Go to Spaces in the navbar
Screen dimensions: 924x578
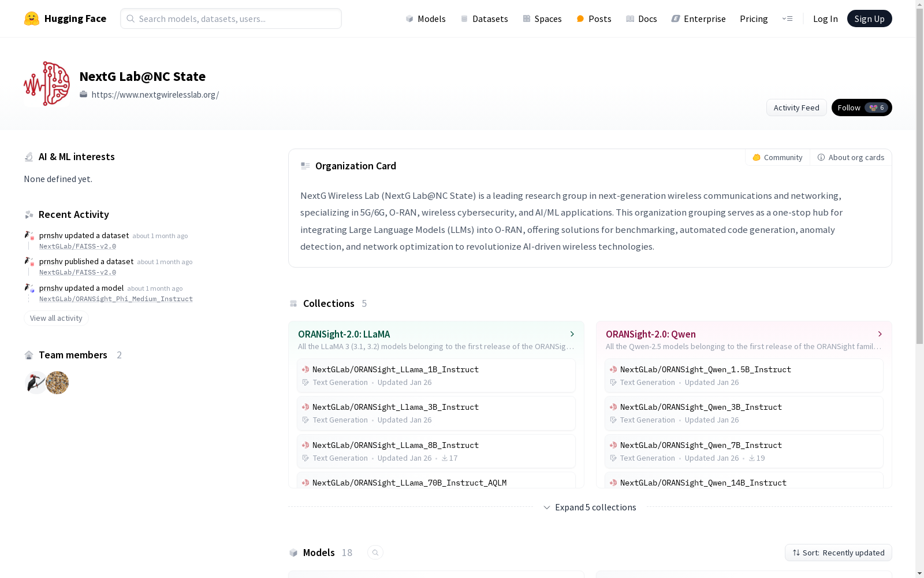point(542,18)
